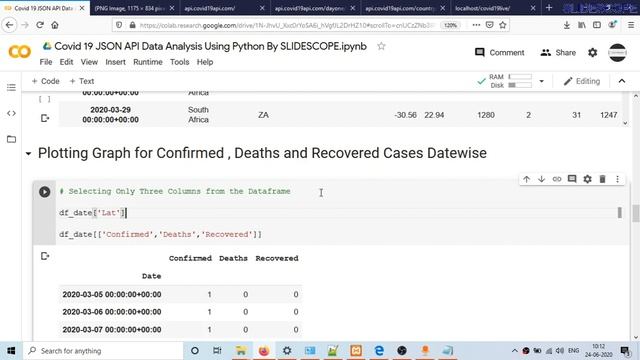Open Files sidebar folder icon
Viewport: 640px width, 360px height.
click(11, 139)
